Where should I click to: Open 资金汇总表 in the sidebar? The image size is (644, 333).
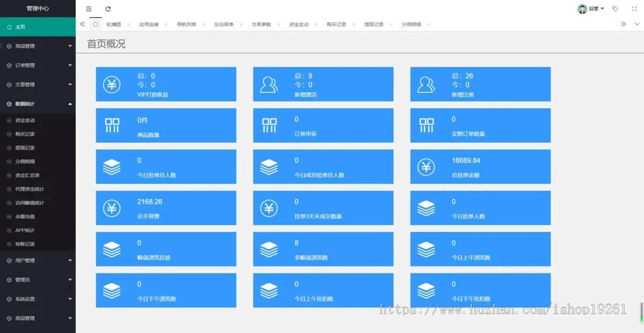coord(38,175)
